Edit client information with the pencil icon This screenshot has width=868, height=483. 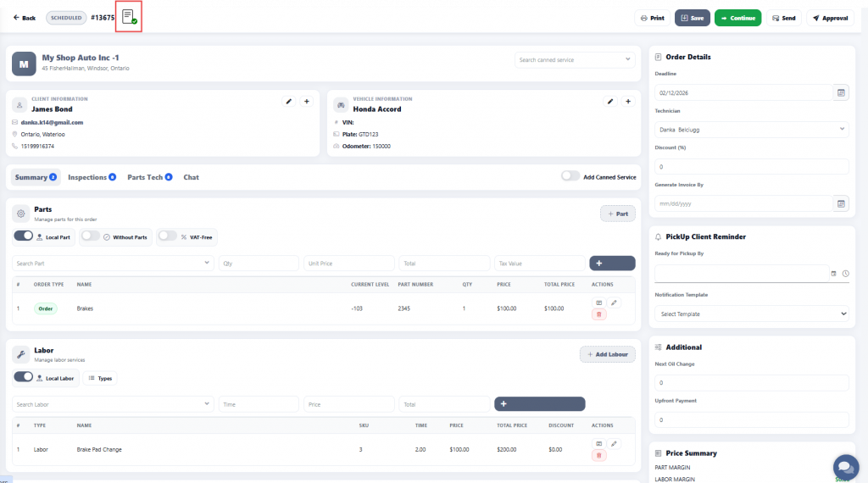288,102
